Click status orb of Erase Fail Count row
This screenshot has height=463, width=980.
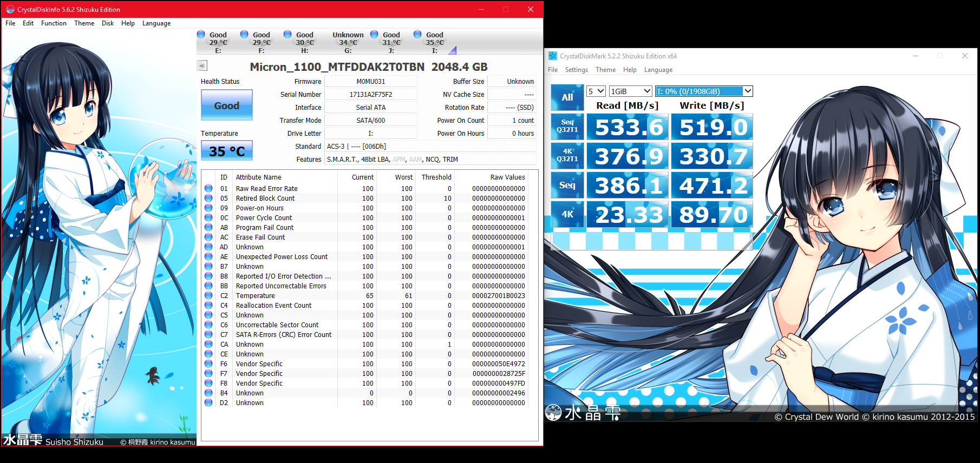click(208, 237)
